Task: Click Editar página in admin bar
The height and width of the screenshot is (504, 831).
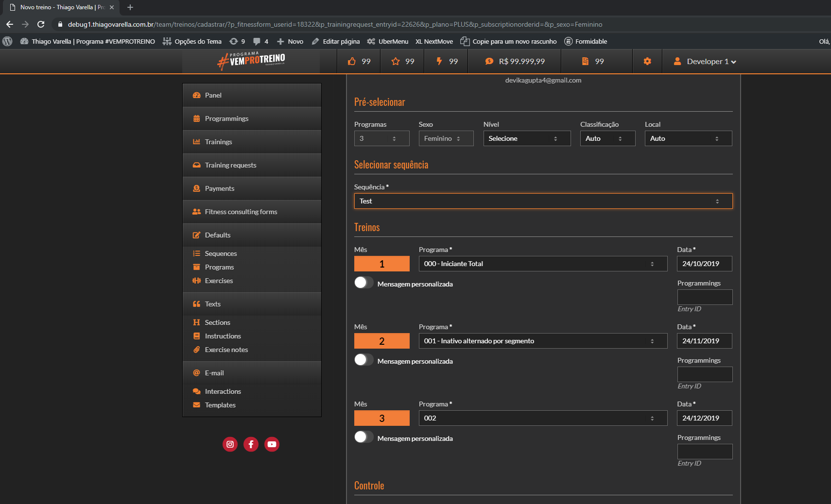Action: (x=341, y=41)
